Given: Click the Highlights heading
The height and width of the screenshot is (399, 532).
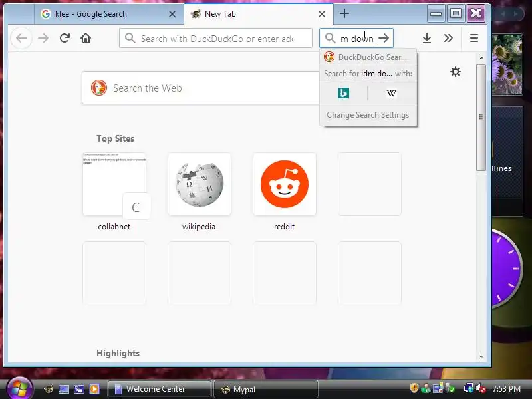Looking at the screenshot, I should point(118,353).
